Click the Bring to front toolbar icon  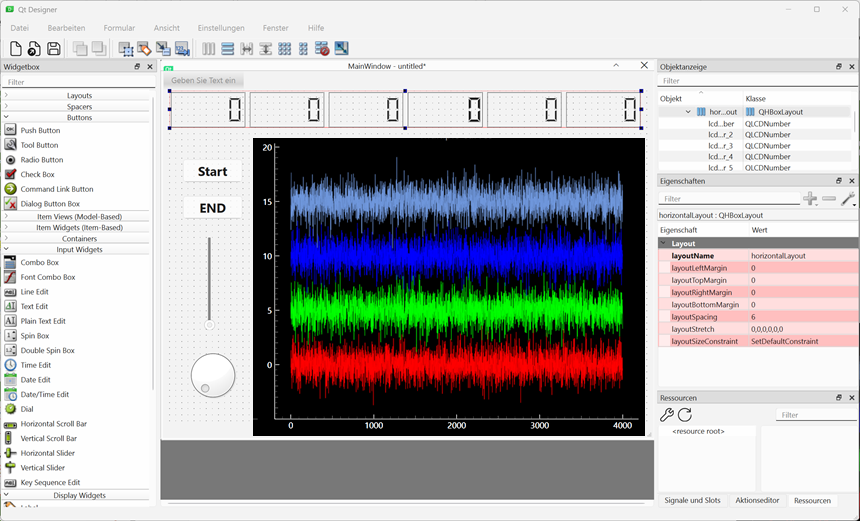click(x=99, y=49)
